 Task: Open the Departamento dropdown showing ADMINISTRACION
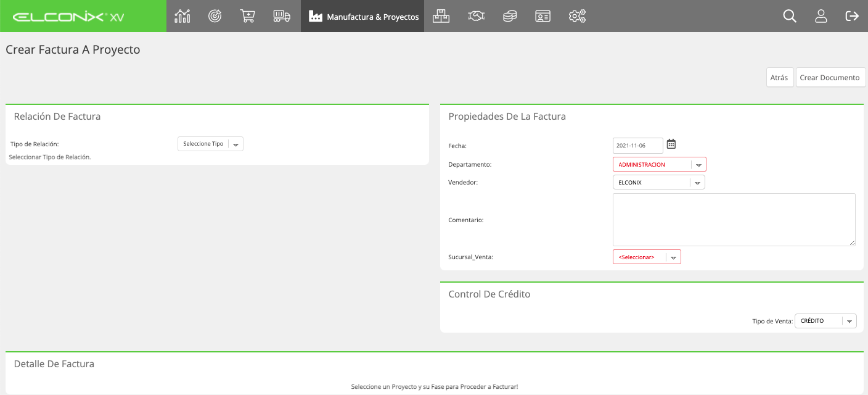[x=660, y=164]
